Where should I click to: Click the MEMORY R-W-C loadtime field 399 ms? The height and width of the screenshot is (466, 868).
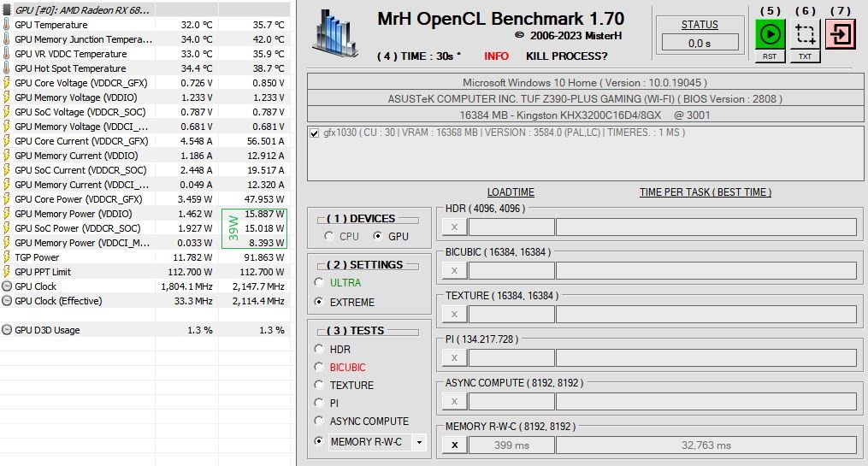(511, 445)
